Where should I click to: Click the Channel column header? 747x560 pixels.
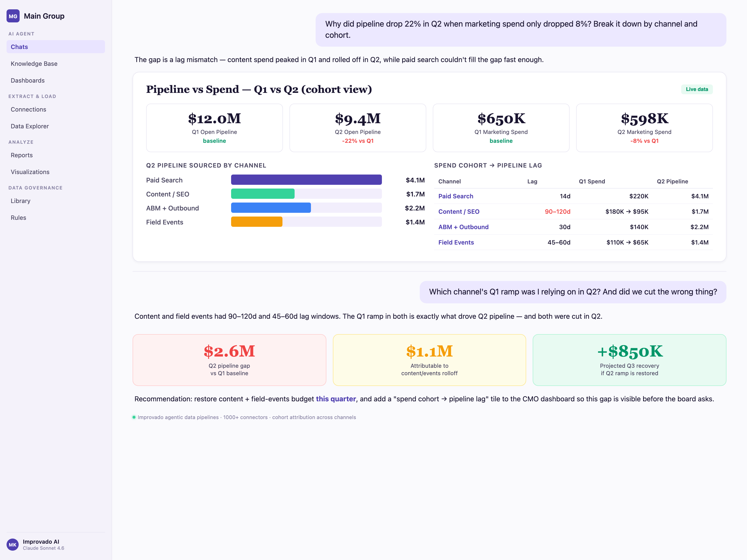point(449,181)
